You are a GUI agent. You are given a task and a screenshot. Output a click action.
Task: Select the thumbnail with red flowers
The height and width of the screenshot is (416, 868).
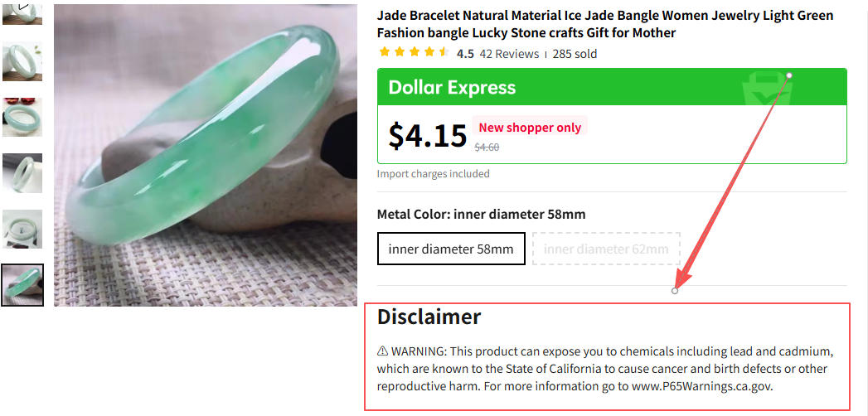[x=22, y=117]
